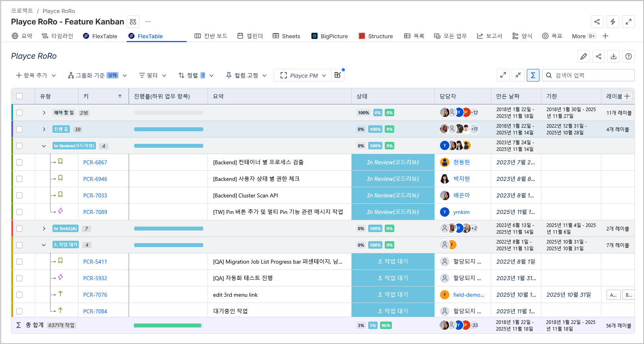Select the checkbox for PCR-5411
Screen dimensions: 644x344
click(x=19, y=262)
